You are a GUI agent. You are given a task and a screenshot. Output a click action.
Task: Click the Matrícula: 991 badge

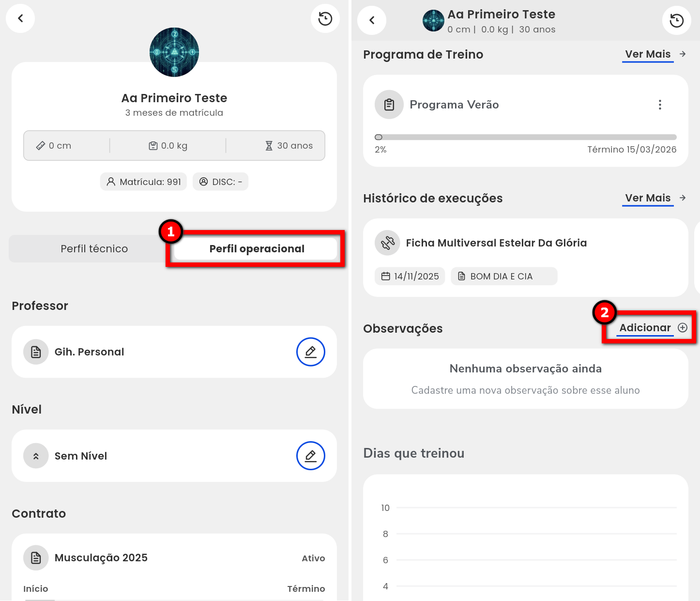pos(144,182)
